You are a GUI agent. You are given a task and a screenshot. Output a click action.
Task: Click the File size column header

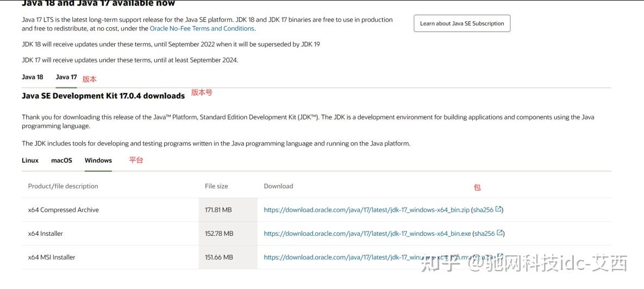coord(216,186)
